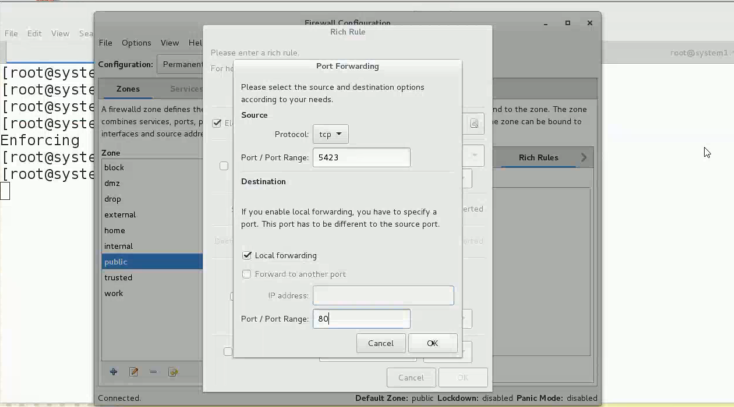Click OK in Port Forwarding dialog
This screenshot has width=734, height=407.
coord(433,343)
